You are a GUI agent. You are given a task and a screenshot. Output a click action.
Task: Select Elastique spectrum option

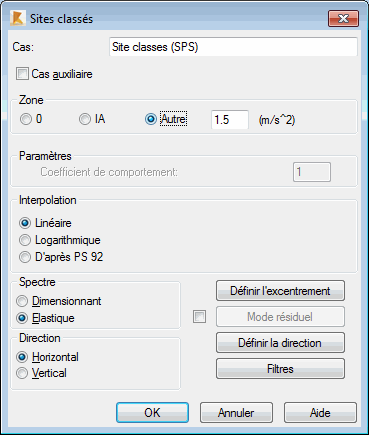tap(22, 318)
